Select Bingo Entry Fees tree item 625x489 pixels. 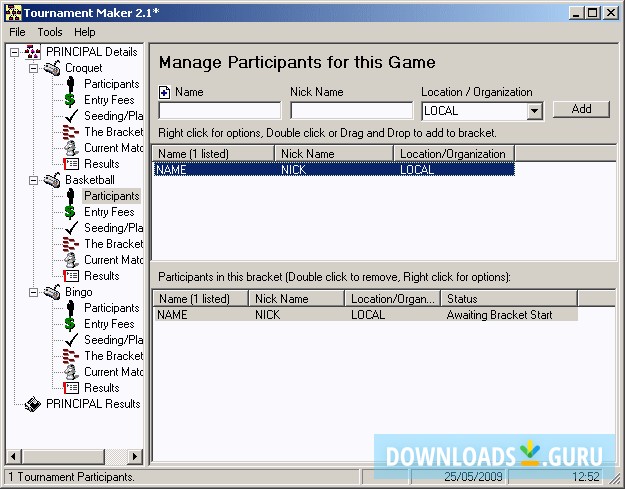[109, 324]
